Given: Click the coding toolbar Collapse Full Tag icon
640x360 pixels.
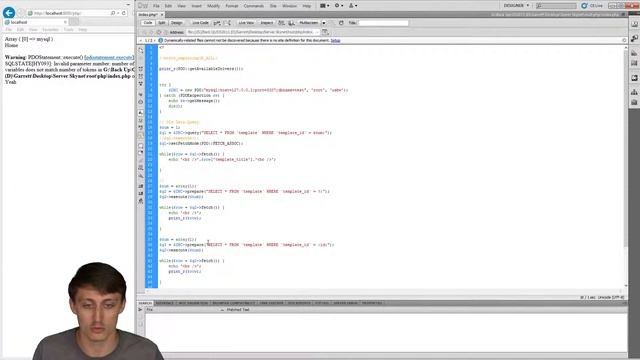Looking at the screenshot, I should click(x=141, y=69).
